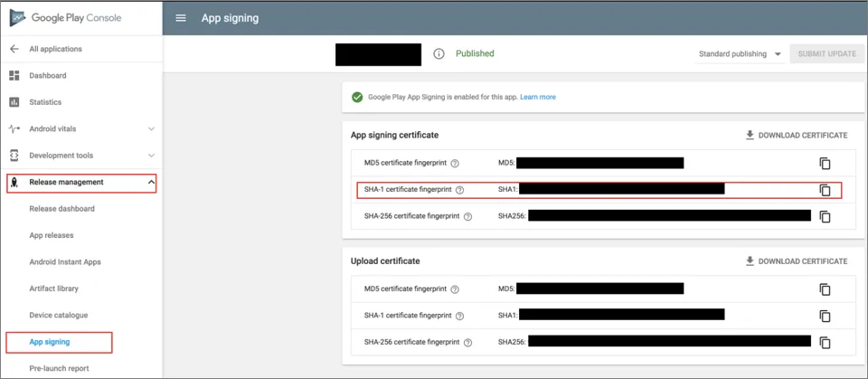
Task: Copy the app signing SHA-256 fingerprint
Action: point(825,217)
